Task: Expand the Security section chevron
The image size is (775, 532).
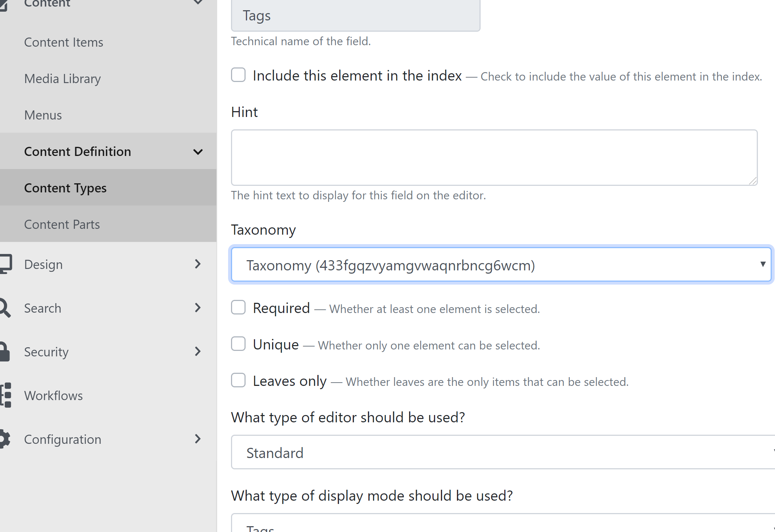Action: 198,352
